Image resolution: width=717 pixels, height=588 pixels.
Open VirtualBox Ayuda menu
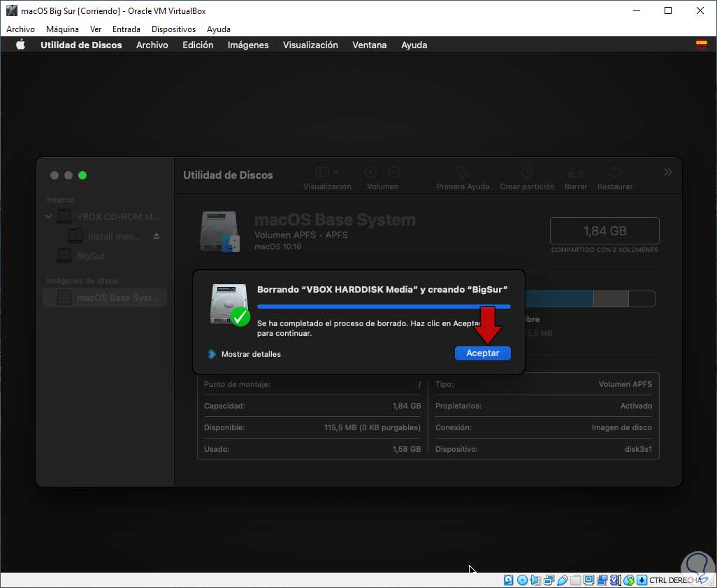[x=218, y=29]
